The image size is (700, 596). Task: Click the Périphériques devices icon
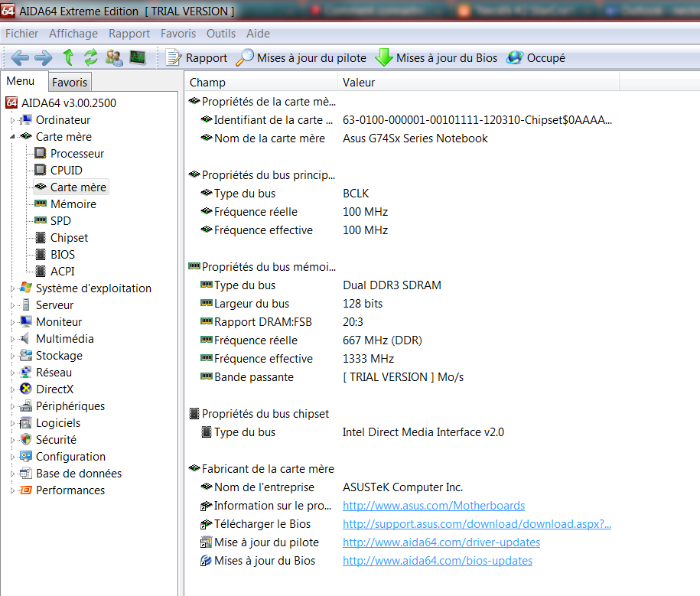[26, 405]
